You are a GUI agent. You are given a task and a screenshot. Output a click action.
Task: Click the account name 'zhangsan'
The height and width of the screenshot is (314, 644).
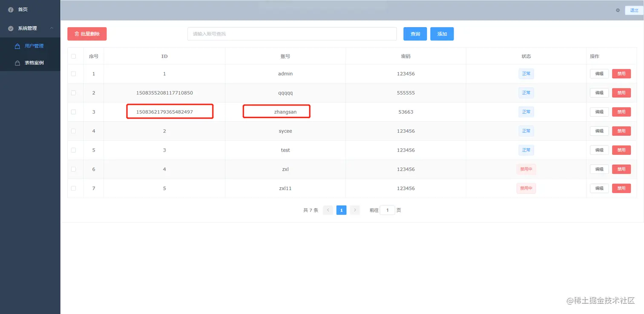(285, 112)
